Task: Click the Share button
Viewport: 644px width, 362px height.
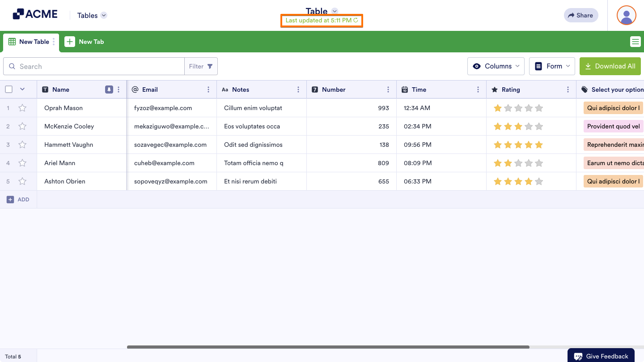Action: [581, 15]
